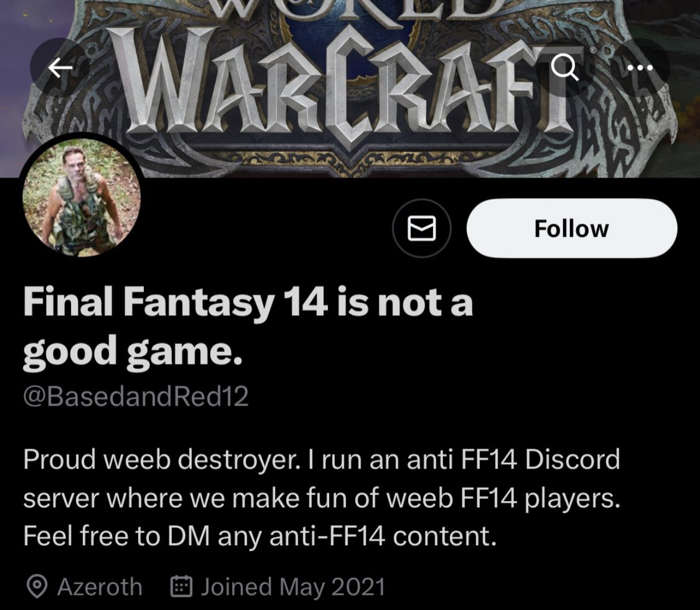Tap the calendar icon beside join date
700x610 pixels.
point(181,586)
